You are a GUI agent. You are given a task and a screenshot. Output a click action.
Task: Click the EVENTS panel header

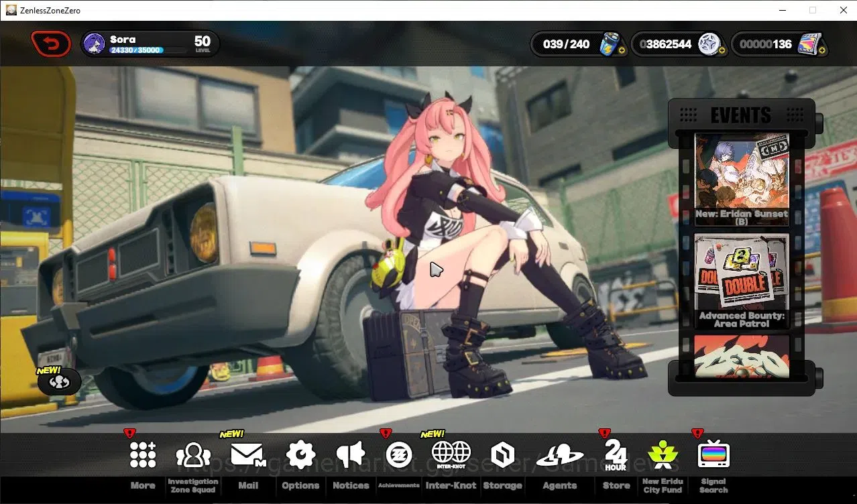pos(741,115)
